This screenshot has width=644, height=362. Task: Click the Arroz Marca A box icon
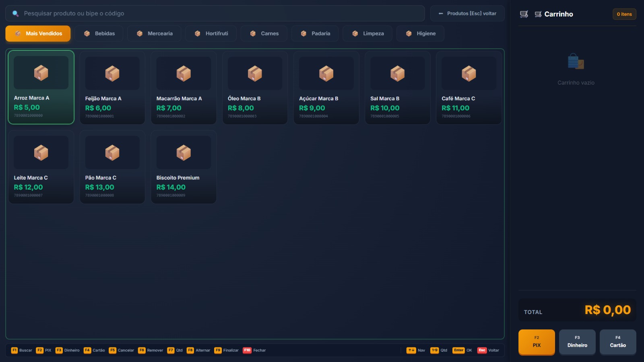[x=41, y=73]
